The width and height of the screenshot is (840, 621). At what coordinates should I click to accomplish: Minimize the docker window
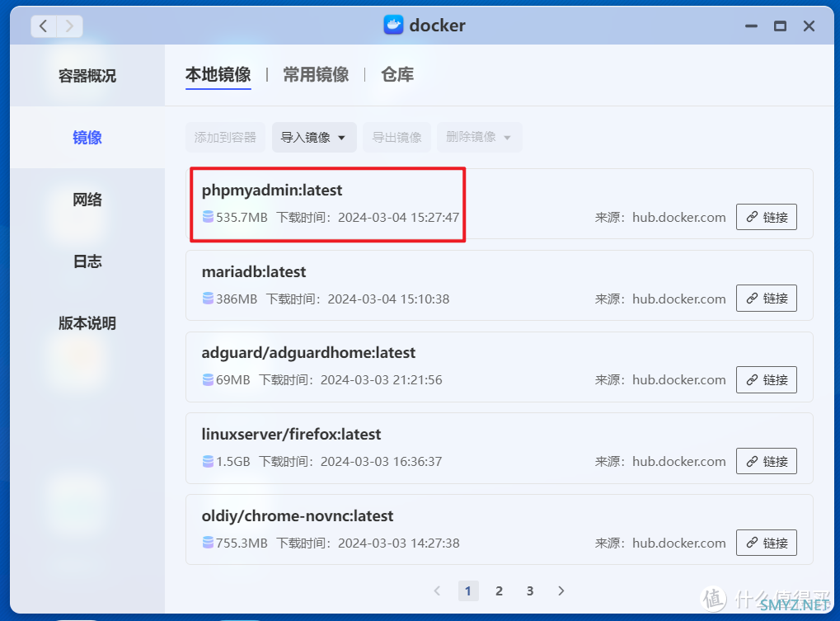pyautogui.click(x=751, y=26)
